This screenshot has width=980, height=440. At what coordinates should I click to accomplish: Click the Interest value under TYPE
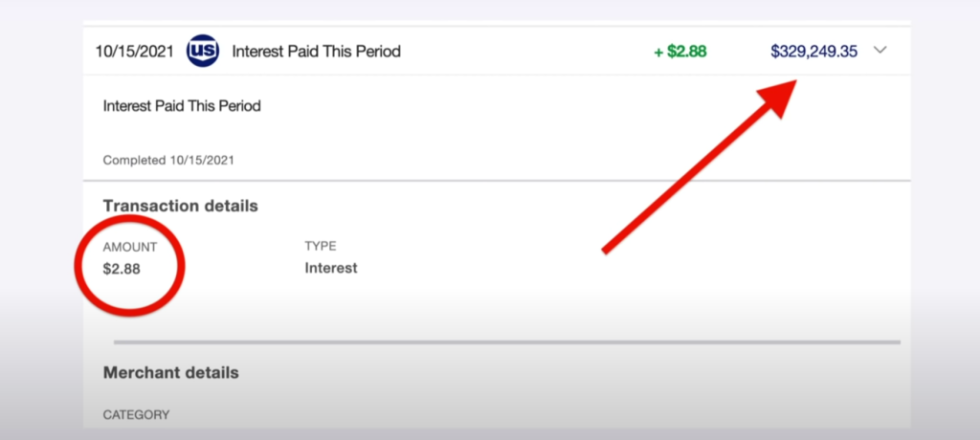[x=331, y=268]
